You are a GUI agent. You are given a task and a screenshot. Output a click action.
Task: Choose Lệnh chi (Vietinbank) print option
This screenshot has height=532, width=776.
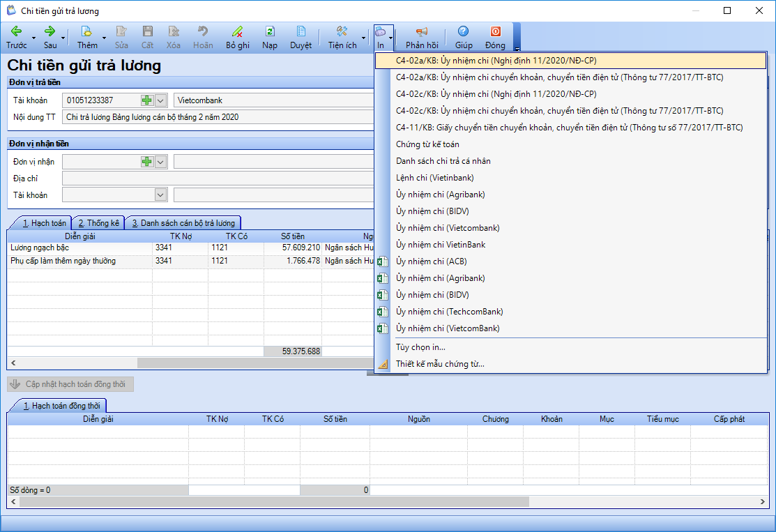pyautogui.click(x=570, y=178)
